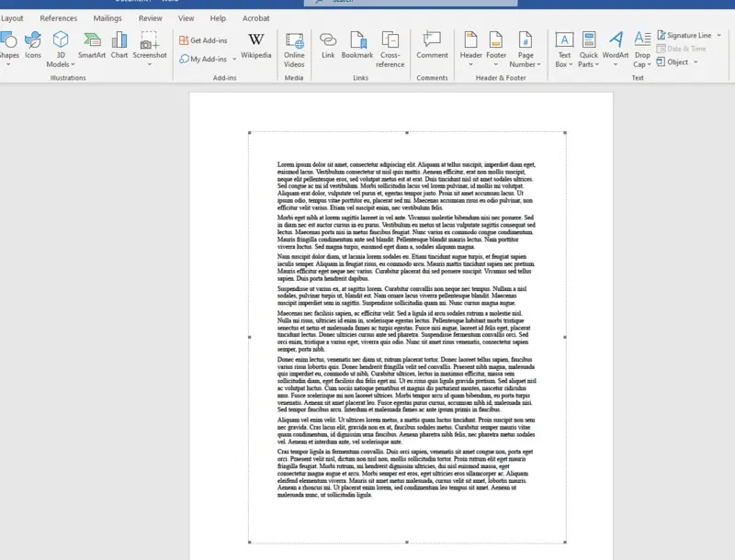The width and height of the screenshot is (735, 560).
Task: Insert a Link
Action: pos(328,45)
